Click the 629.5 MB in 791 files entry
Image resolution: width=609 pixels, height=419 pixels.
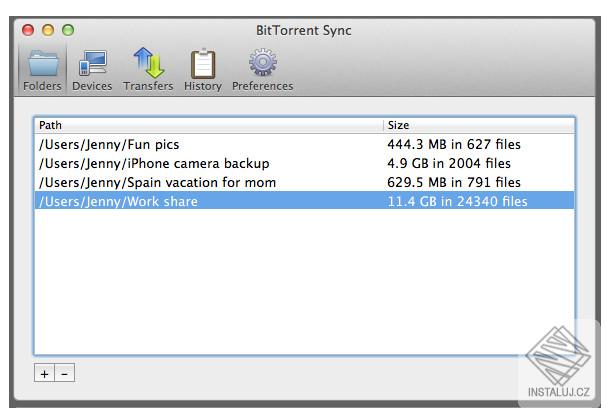pos(454,182)
